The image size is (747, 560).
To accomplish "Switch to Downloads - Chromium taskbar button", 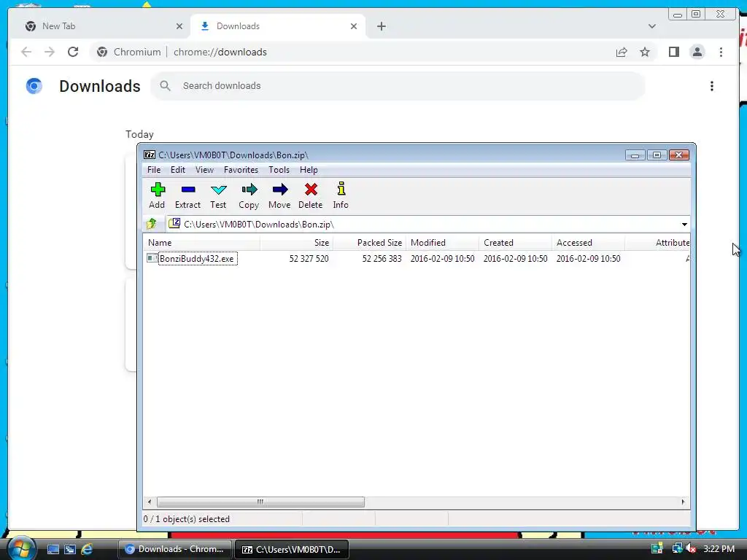I will 174,549.
